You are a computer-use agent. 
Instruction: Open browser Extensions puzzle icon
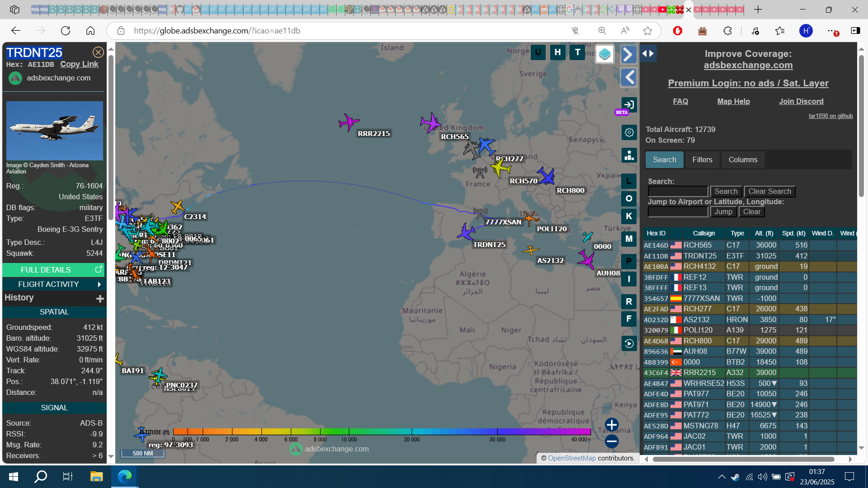pyautogui.click(x=727, y=31)
